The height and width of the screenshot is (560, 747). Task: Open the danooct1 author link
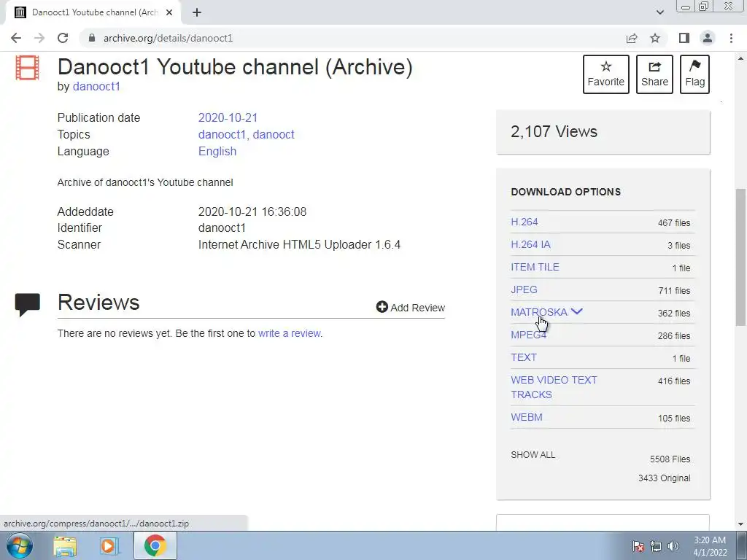(96, 87)
